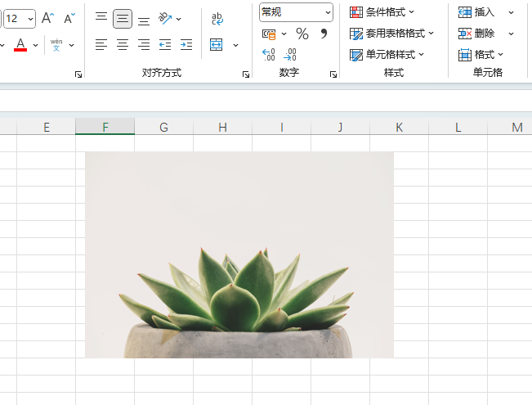Align text left
532x405 pixels.
pyautogui.click(x=101, y=44)
